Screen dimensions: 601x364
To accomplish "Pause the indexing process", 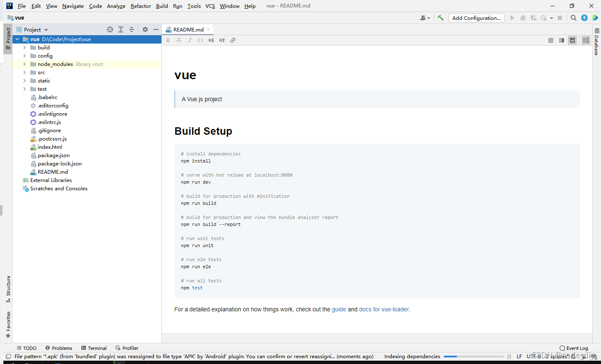I will point(509,357).
